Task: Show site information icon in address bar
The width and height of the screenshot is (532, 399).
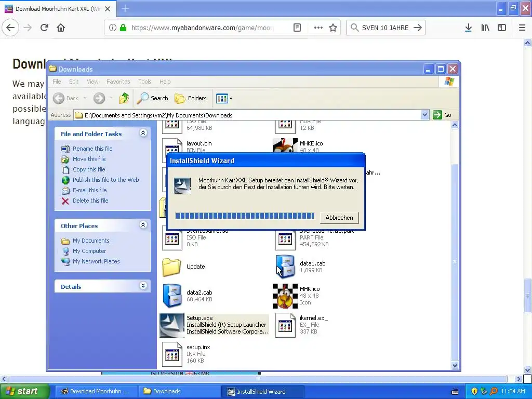Action: (112, 28)
